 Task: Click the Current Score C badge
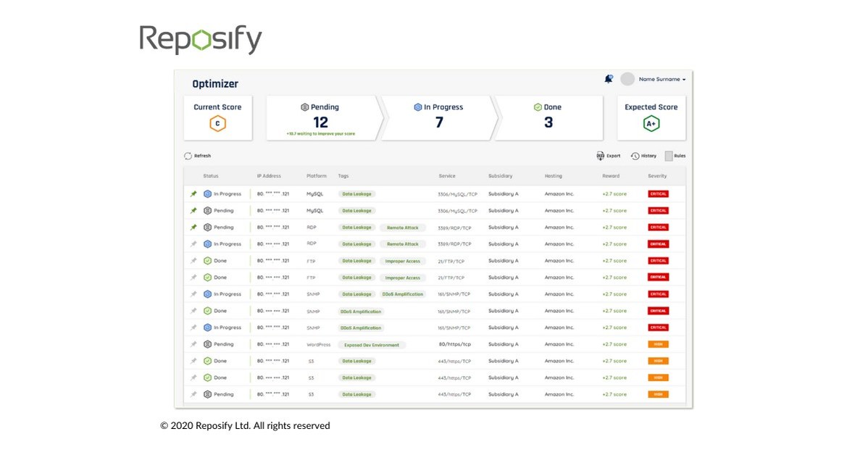217,123
